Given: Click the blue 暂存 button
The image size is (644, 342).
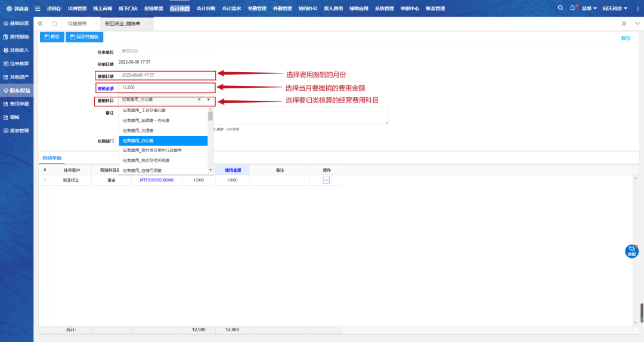Looking at the screenshot, I should point(52,37).
